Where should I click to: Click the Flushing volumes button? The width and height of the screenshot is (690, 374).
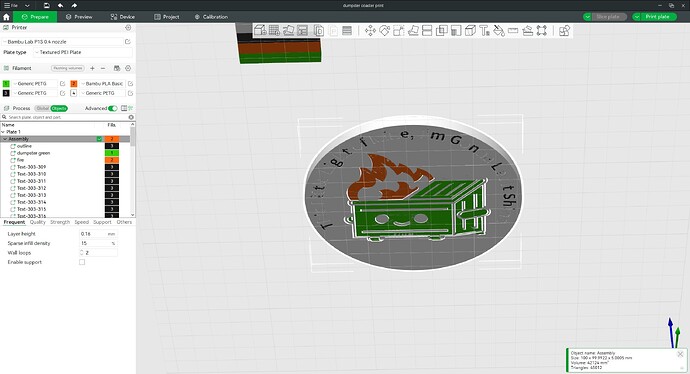click(x=68, y=68)
